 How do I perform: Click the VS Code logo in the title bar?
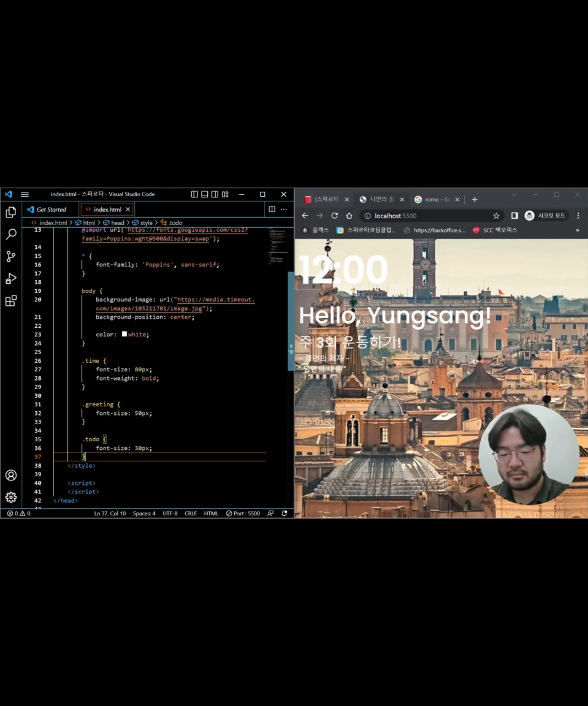(x=9, y=194)
